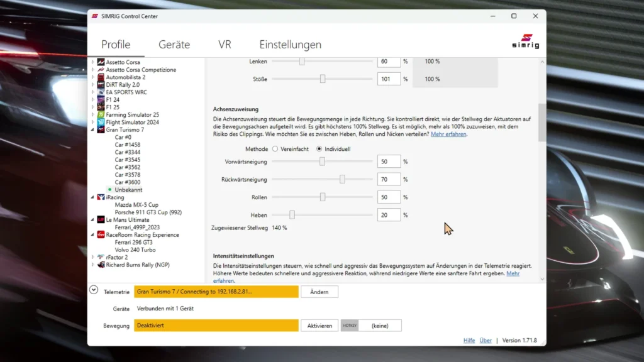Click the DiRT Rally 2.0 game icon
The width and height of the screenshot is (644, 362).
pos(101,85)
